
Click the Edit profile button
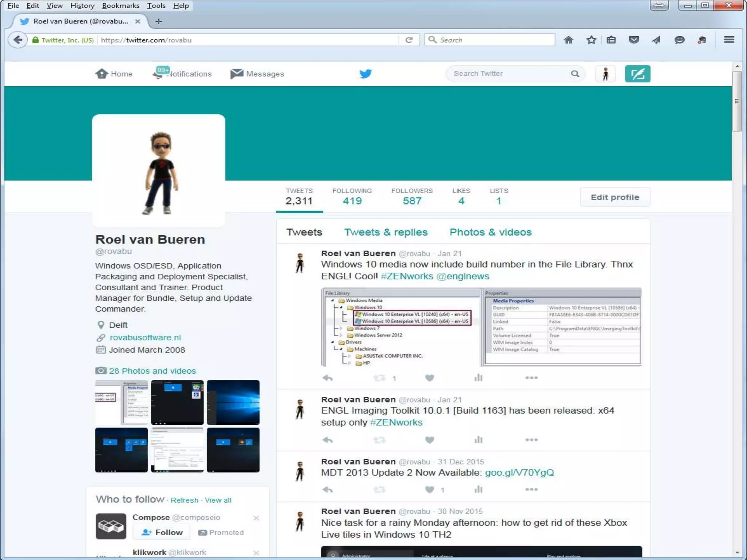pyautogui.click(x=615, y=197)
